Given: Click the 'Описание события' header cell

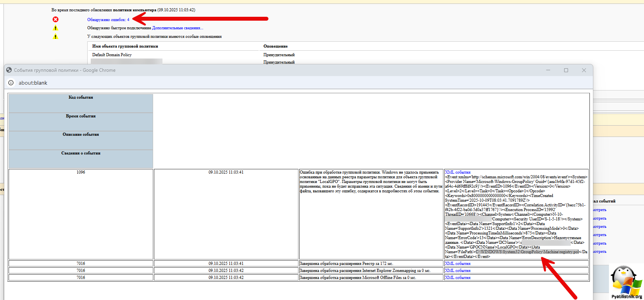Looking at the screenshot, I should (81, 140).
